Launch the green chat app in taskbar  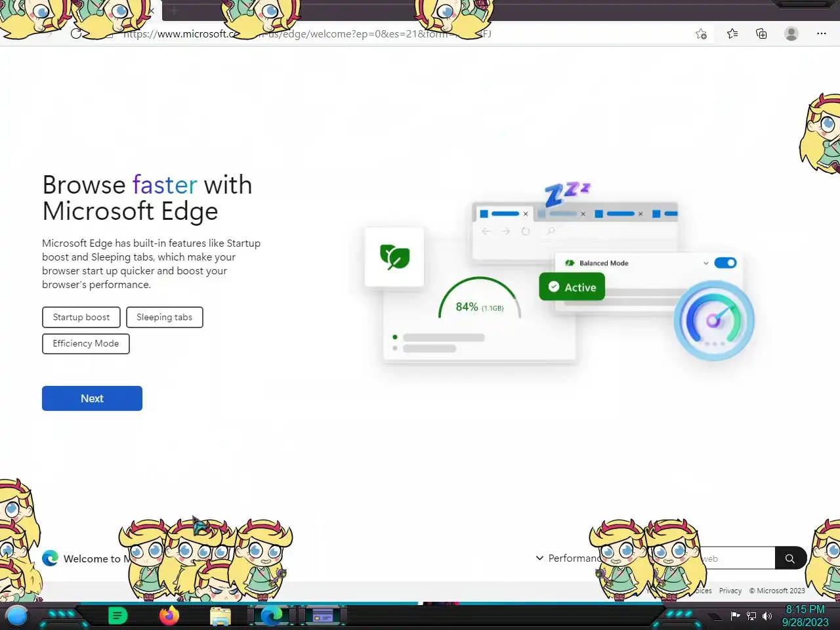[x=117, y=616]
